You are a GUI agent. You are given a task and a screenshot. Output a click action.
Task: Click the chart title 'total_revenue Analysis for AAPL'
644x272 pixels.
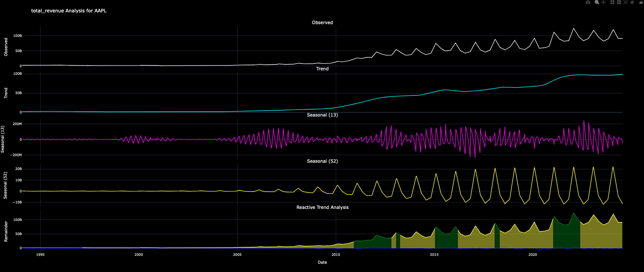pyautogui.click(x=69, y=11)
